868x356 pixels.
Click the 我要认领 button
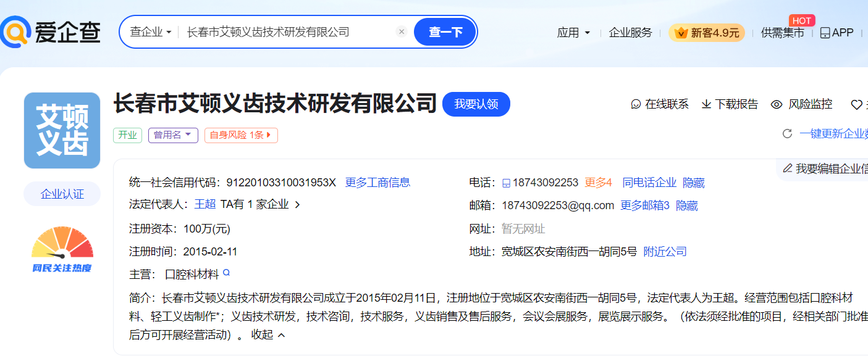[476, 104]
